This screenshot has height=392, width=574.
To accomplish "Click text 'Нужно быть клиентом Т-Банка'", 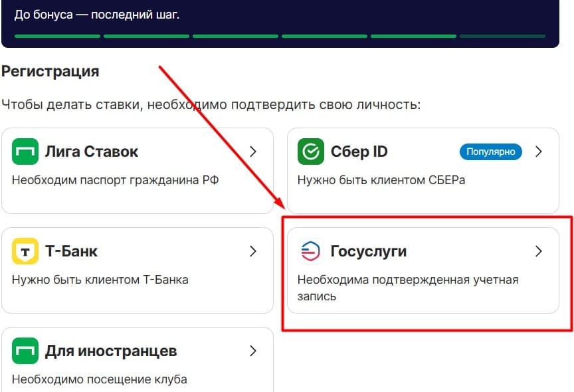I will pyautogui.click(x=100, y=280).
